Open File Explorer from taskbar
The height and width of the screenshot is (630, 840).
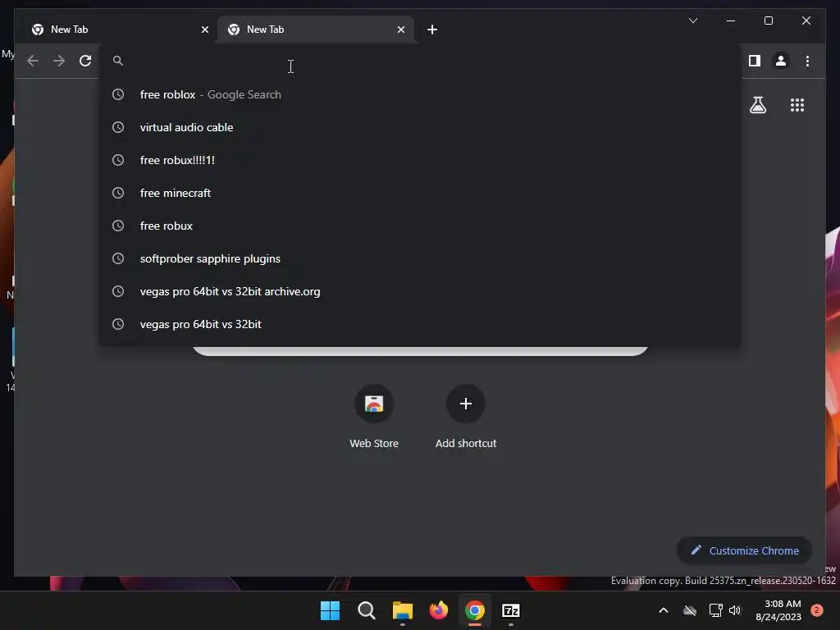click(x=402, y=610)
